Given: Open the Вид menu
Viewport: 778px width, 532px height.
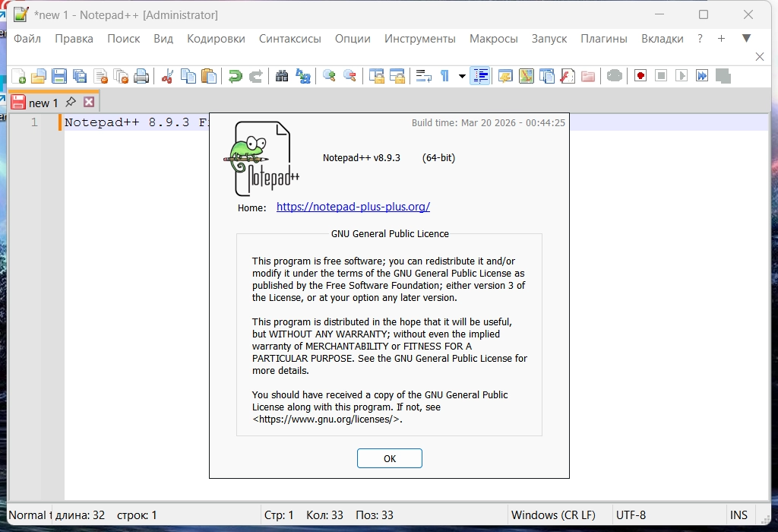Looking at the screenshot, I should [x=163, y=39].
